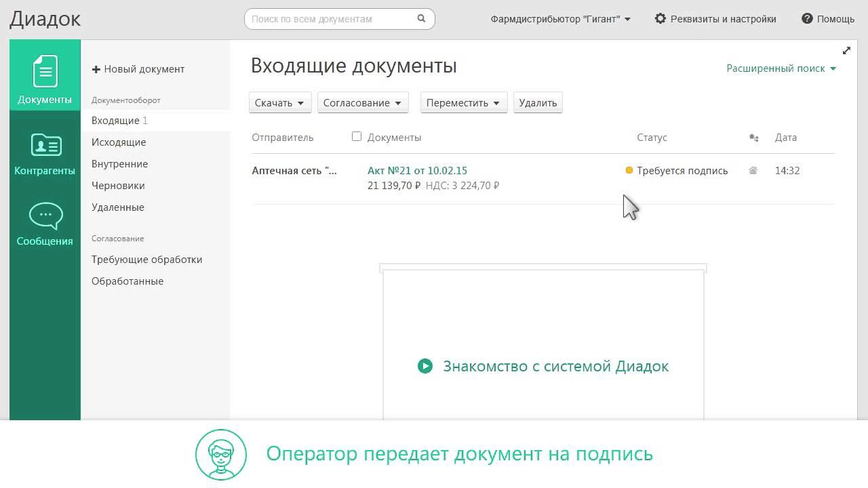Click the Входящие документы heading
The height and width of the screenshot is (488, 868).
[354, 66]
